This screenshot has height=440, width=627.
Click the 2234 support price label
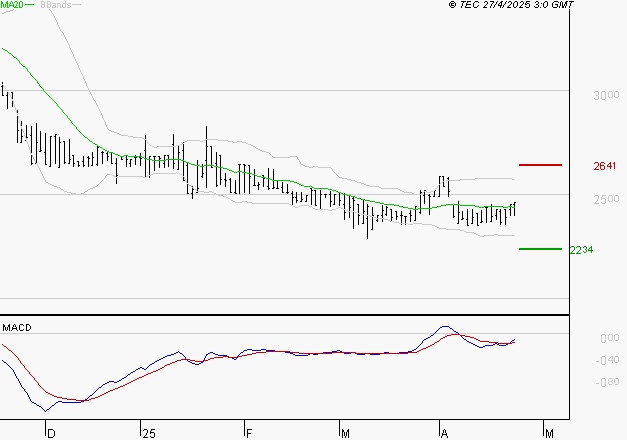click(x=581, y=249)
